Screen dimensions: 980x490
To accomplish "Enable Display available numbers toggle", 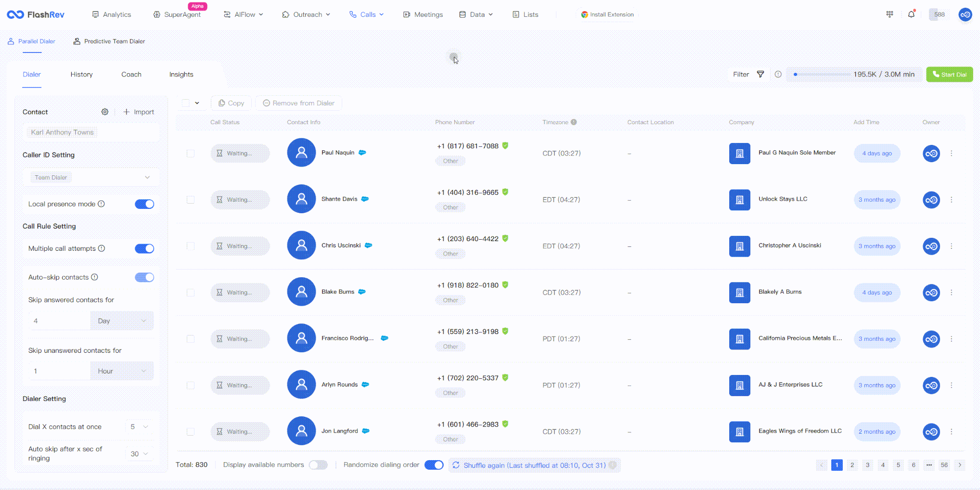I will click(318, 465).
